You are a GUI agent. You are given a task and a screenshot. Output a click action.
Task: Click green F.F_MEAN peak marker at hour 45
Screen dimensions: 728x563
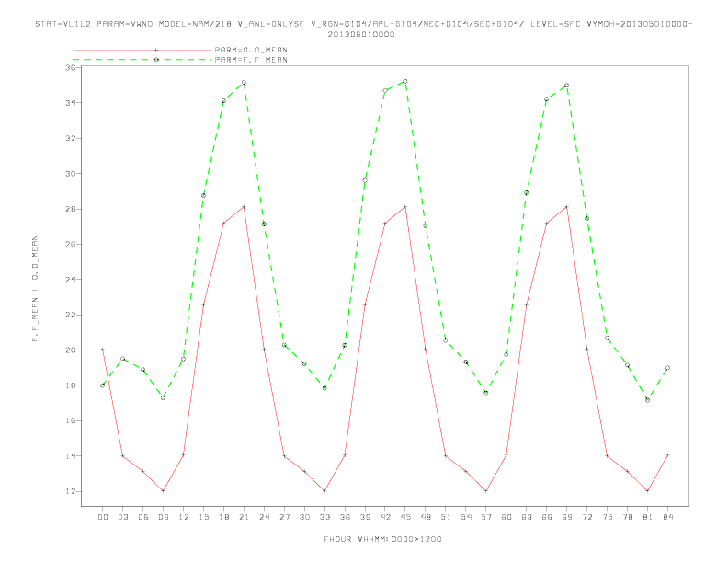(x=405, y=81)
